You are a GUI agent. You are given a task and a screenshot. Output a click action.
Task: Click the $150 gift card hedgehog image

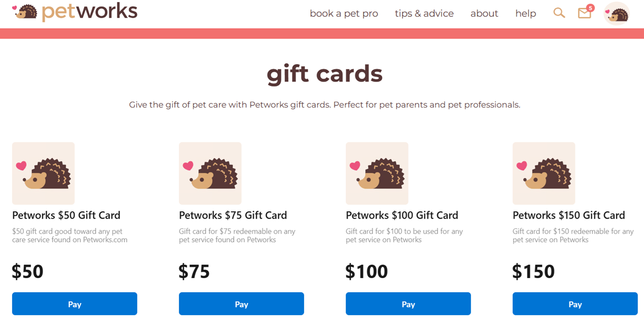(544, 173)
